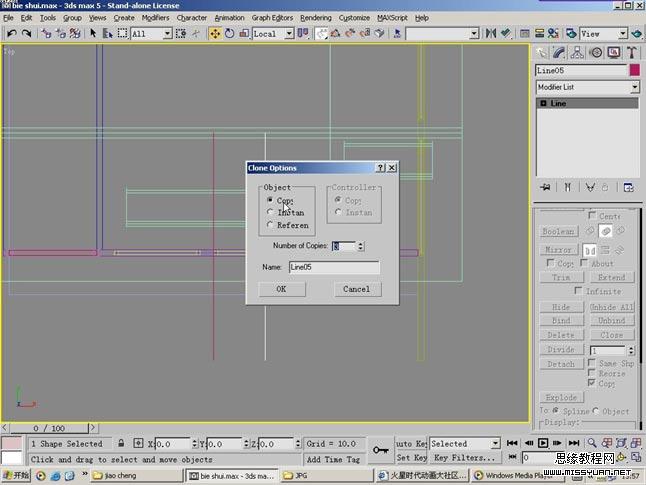The image size is (646, 485).
Task: Adjust the Divide count spinner
Action: pyautogui.click(x=631, y=351)
